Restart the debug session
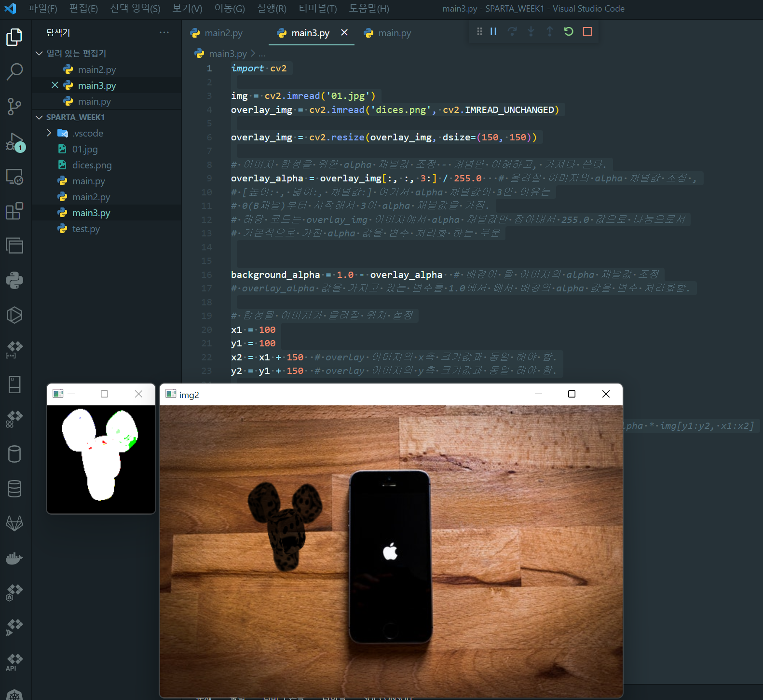 (x=569, y=31)
